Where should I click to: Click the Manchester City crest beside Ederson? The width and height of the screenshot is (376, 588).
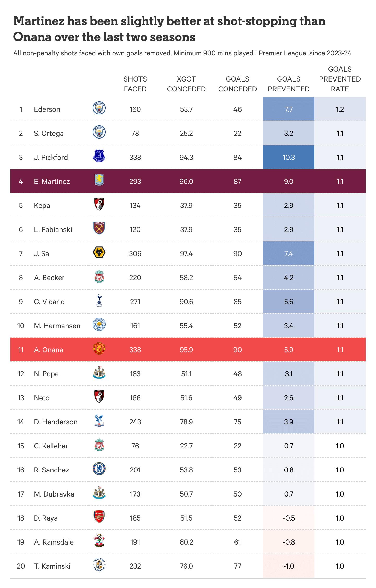point(99,108)
